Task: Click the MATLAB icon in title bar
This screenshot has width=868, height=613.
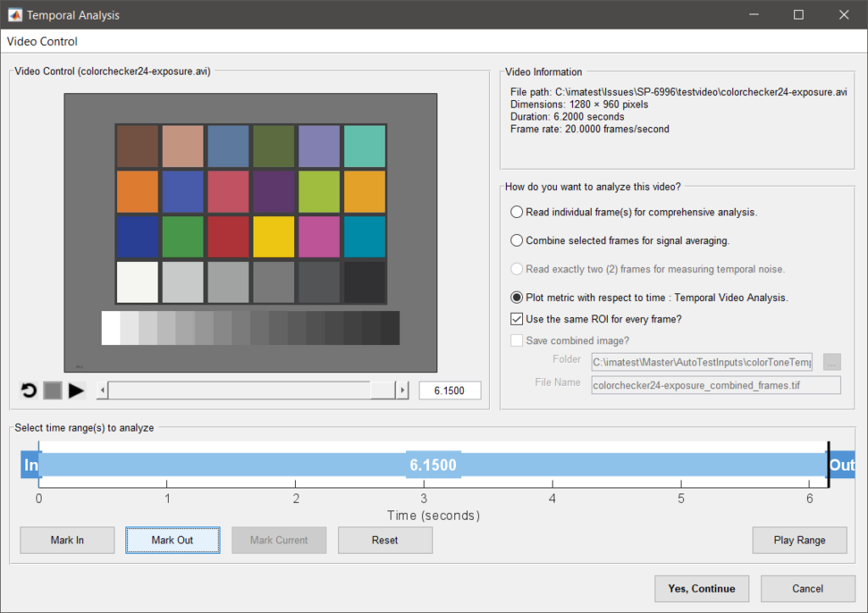Action: (15, 15)
